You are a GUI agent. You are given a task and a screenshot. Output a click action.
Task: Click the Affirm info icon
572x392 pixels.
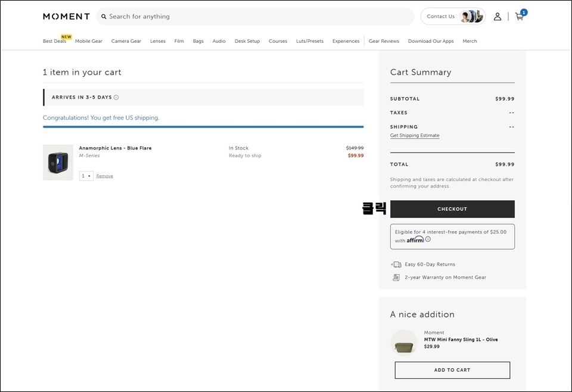coord(428,239)
